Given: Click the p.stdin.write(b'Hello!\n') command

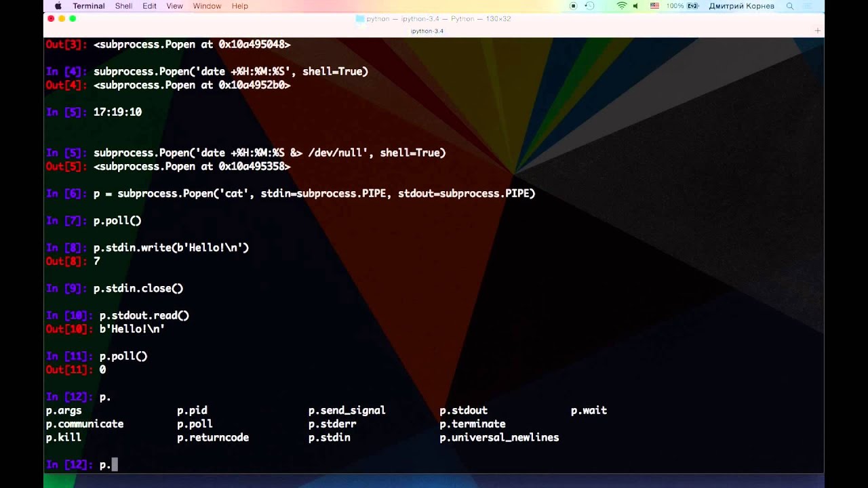Looking at the screenshot, I should click(x=172, y=247).
